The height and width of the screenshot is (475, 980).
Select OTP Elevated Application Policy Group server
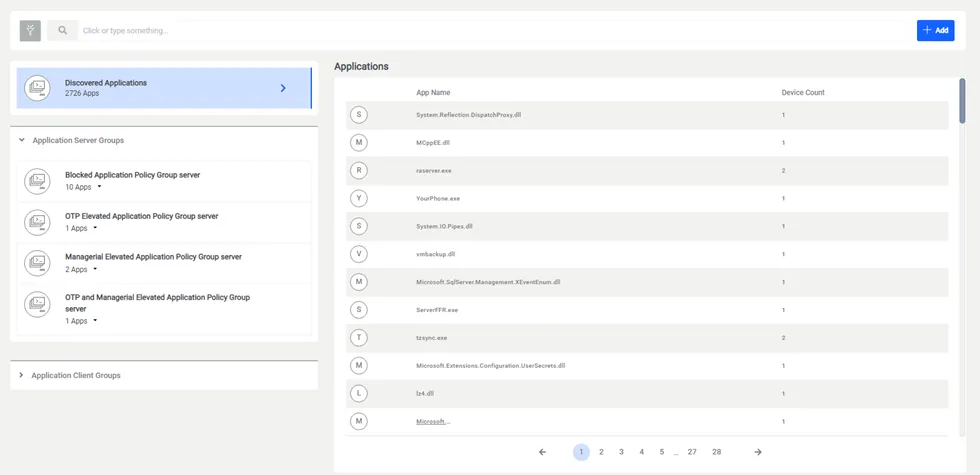click(141, 216)
